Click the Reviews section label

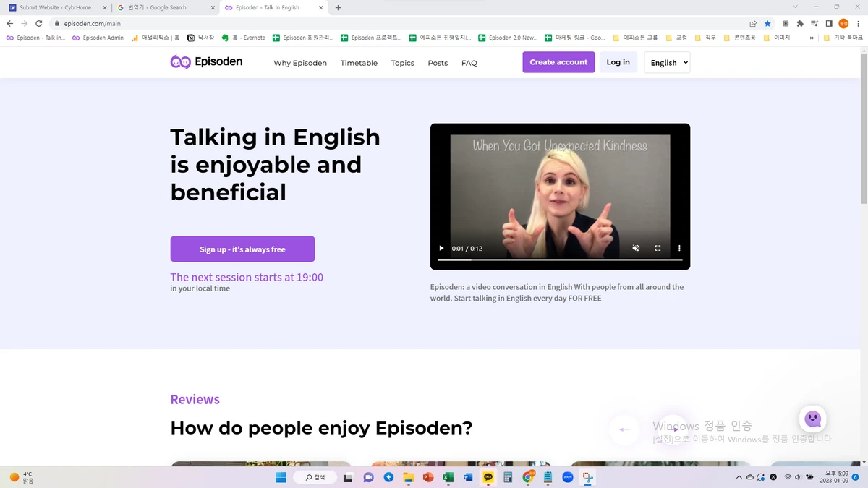tap(195, 399)
